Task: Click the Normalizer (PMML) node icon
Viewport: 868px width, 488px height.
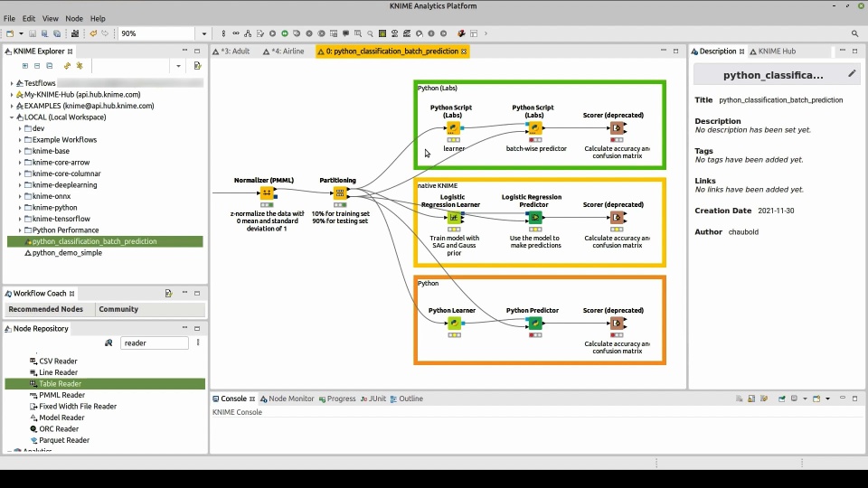Action: [267, 193]
